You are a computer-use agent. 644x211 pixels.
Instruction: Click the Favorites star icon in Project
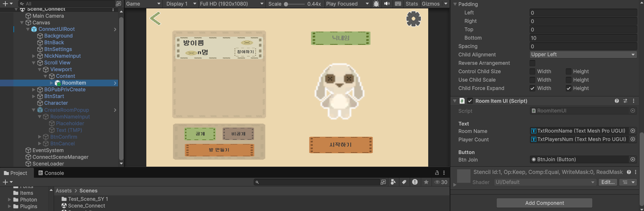pos(426,182)
